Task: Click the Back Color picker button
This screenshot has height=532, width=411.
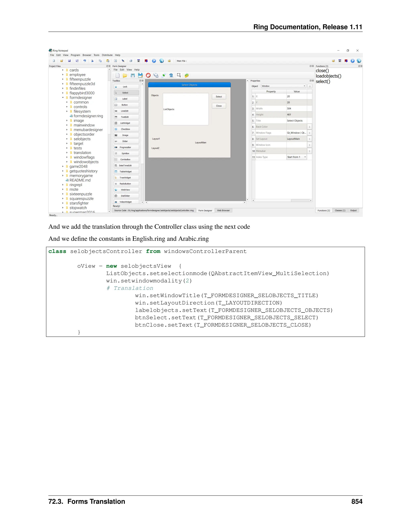Action: 309,127
